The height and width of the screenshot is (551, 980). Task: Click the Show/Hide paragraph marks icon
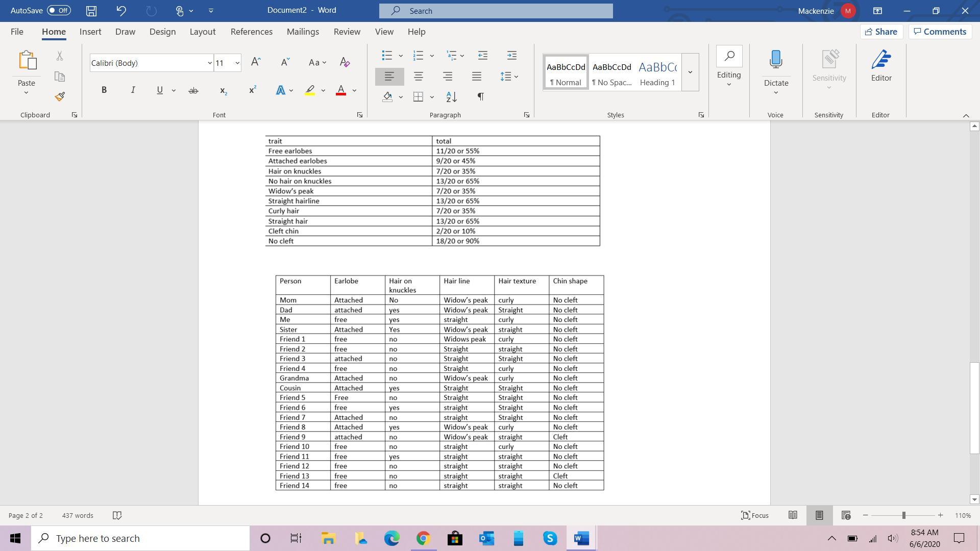[x=480, y=96]
